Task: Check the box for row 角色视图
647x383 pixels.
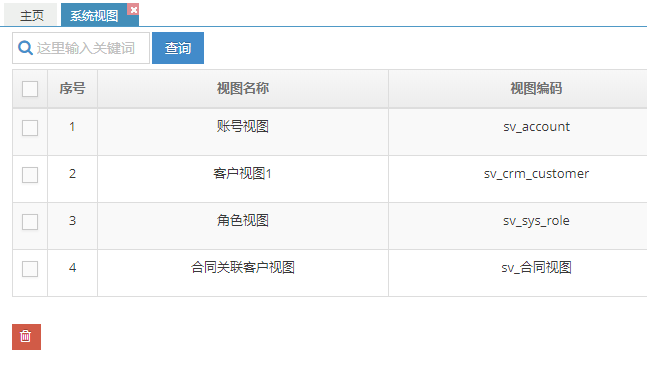Action: tap(30, 222)
